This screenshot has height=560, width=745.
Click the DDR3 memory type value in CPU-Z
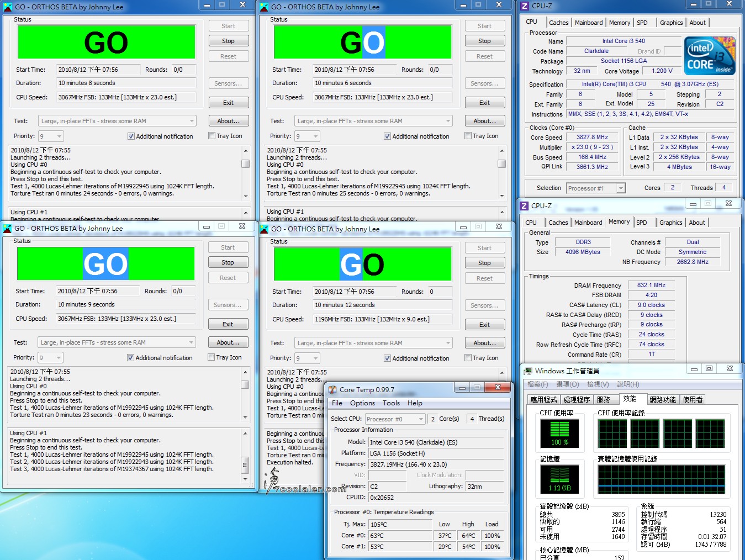[x=583, y=242]
